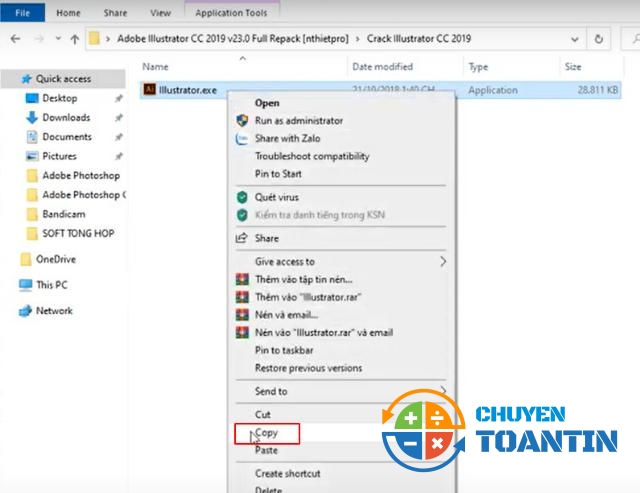Open the File ribbon tab

[22, 13]
